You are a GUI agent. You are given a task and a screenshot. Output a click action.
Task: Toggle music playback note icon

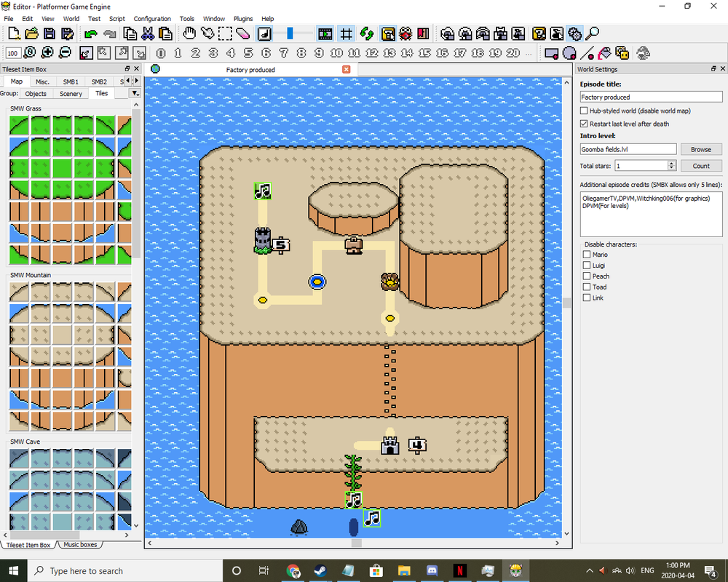pos(264,33)
